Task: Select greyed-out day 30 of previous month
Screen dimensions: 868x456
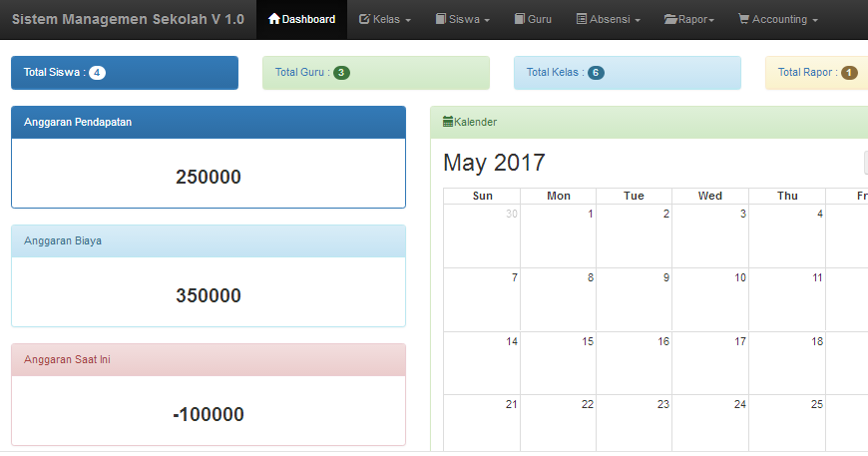Action: pos(512,214)
